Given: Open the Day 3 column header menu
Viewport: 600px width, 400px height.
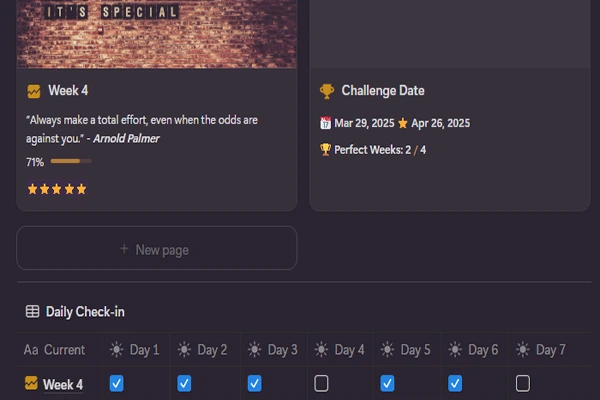Looking at the screenshot, I should coord(272,350).
